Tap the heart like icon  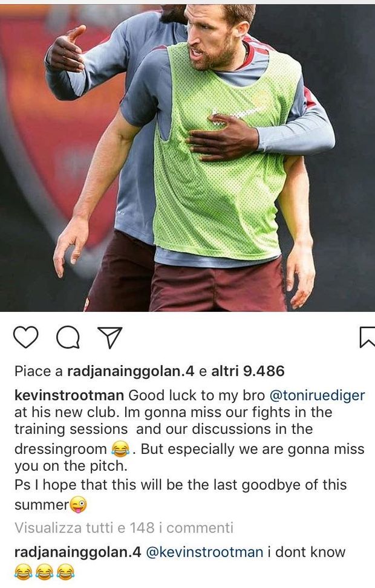click(25, 337)
